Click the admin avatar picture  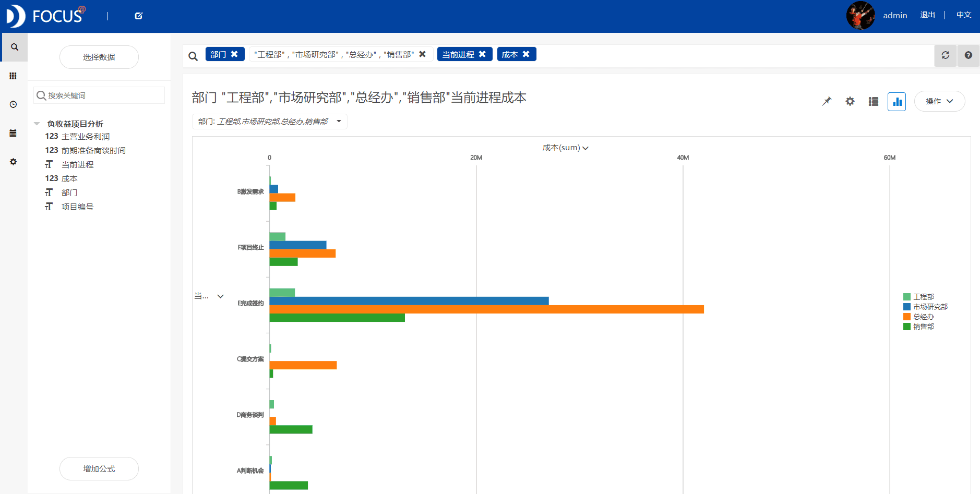[861, 16]
